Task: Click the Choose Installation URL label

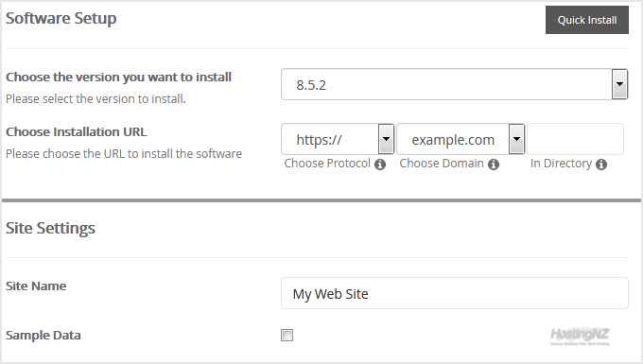Action: 77,132
